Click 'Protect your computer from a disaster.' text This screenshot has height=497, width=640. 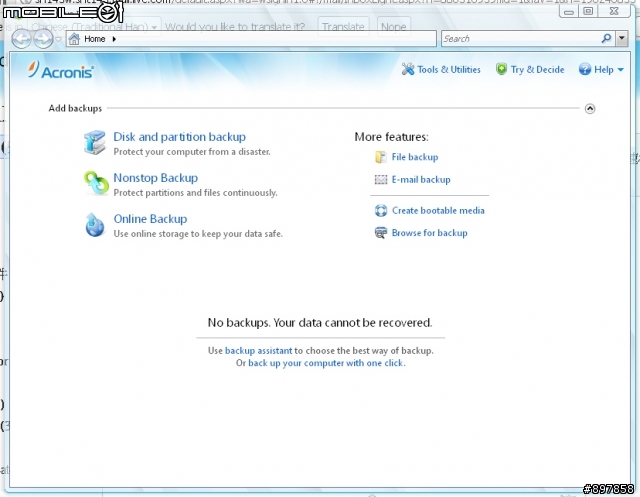[x=192, y=152]
